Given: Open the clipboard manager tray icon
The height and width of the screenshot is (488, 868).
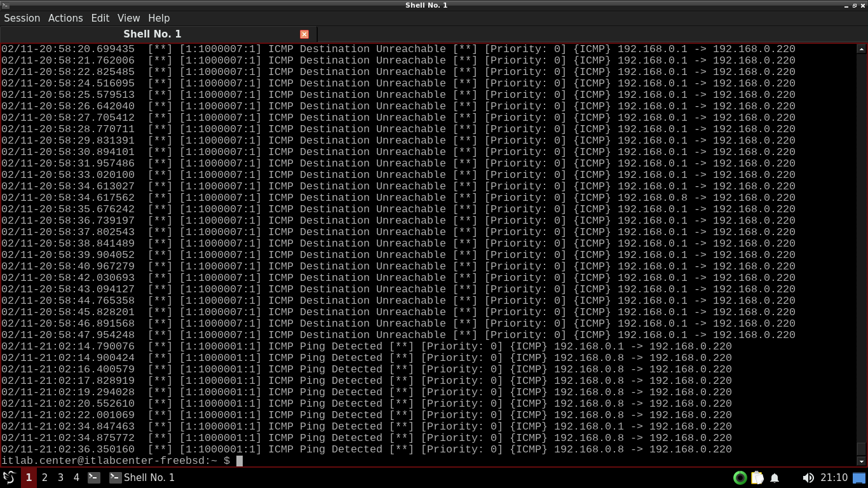Looking at the screenshot, I should 757,478.
